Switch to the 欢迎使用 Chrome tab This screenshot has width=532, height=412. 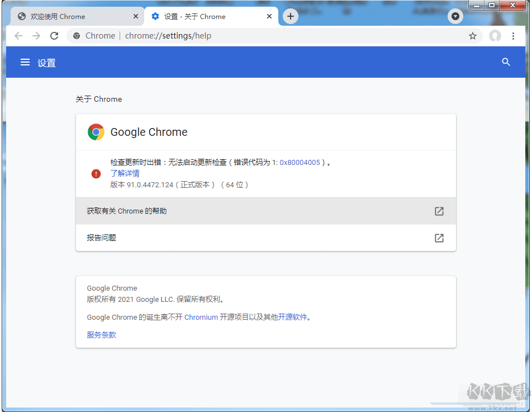coord(73,16)
